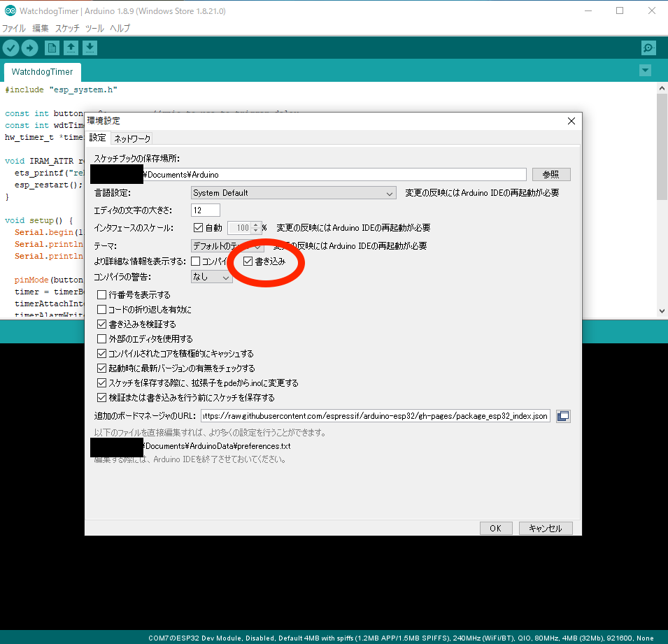Enable 外部のエディタを使用する checkbox
668x644 pixels.
[102, 338]
